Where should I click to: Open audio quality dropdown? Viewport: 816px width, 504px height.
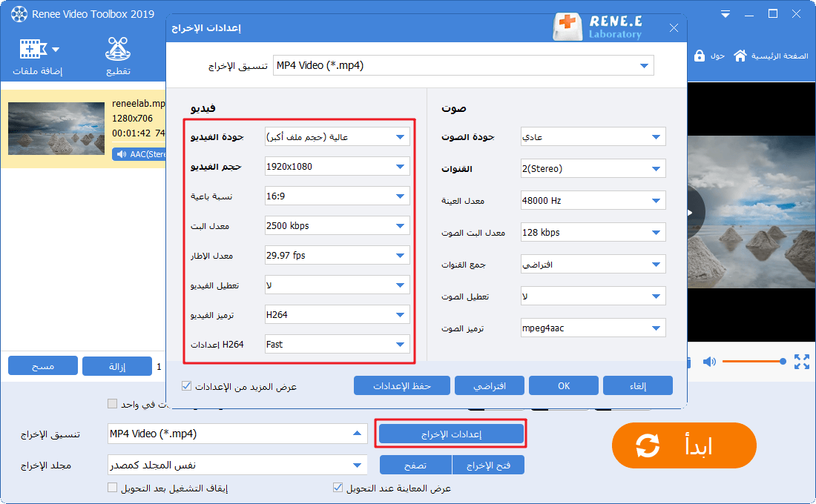click(x=593, y=137)
